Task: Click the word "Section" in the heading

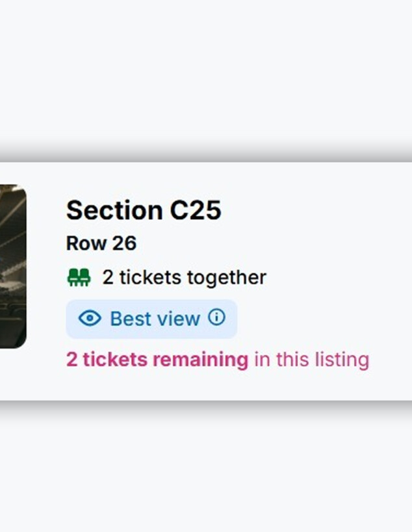Action: tap(114, 211)
